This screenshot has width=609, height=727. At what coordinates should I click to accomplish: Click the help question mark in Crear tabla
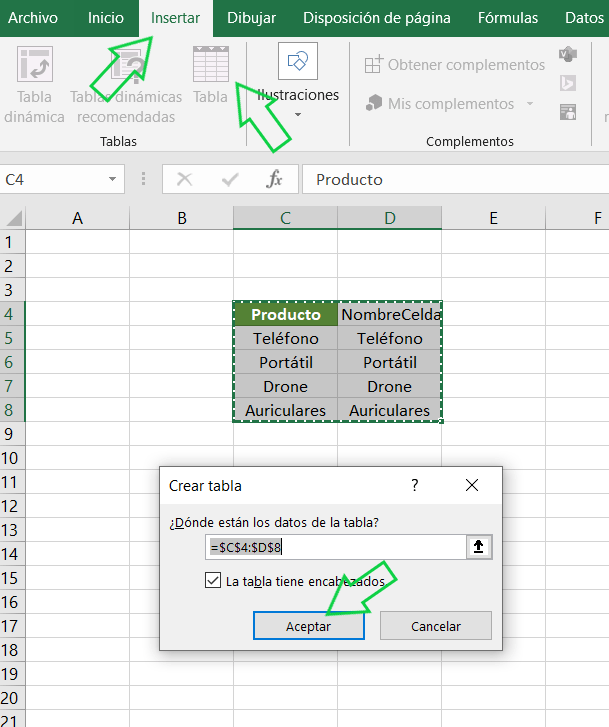tap(415, 485)
